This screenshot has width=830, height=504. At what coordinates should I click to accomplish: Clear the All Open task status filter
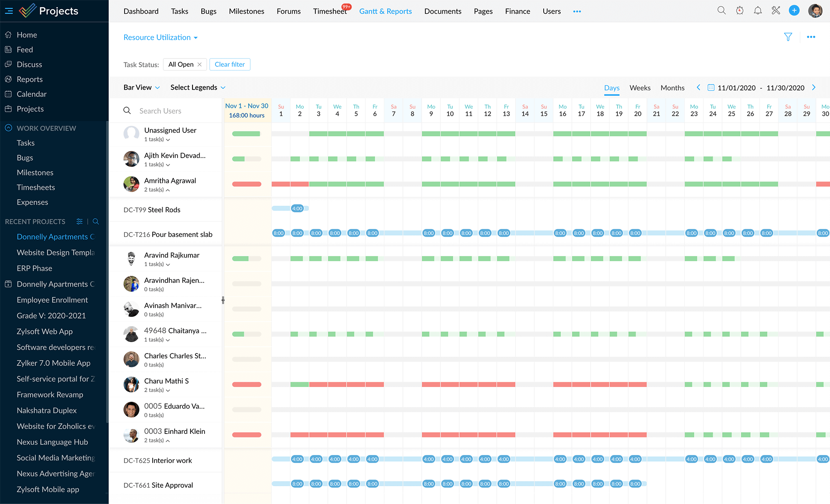(x=200, y=64)
